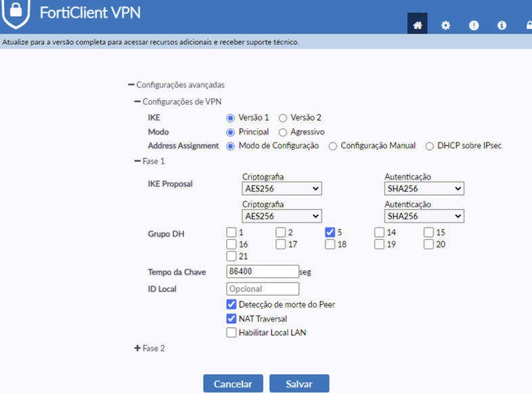Click the Cancelar button
This screenshot has height=393, width=532.
pyautogui.click(x=233, y=384)
